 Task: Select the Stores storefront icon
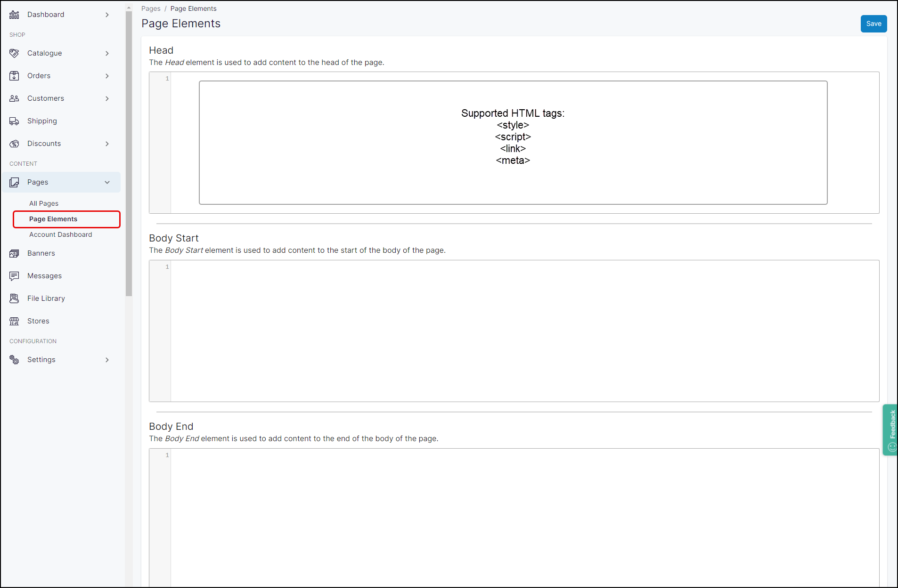pos(14,321)
